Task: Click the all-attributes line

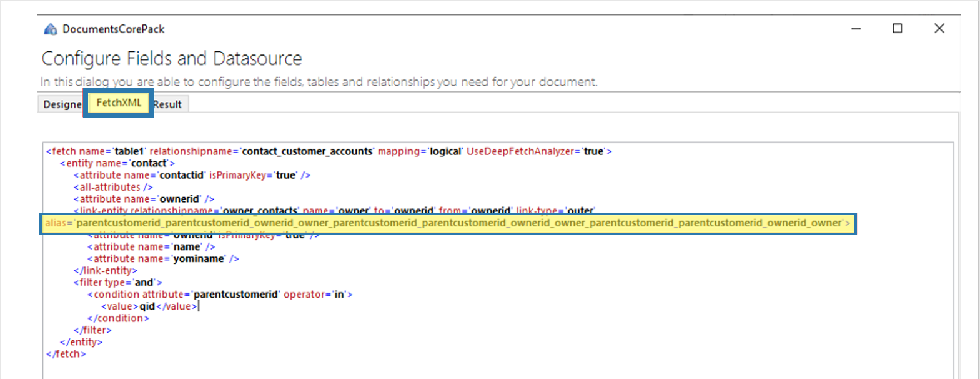Action: tap(113, 187)
